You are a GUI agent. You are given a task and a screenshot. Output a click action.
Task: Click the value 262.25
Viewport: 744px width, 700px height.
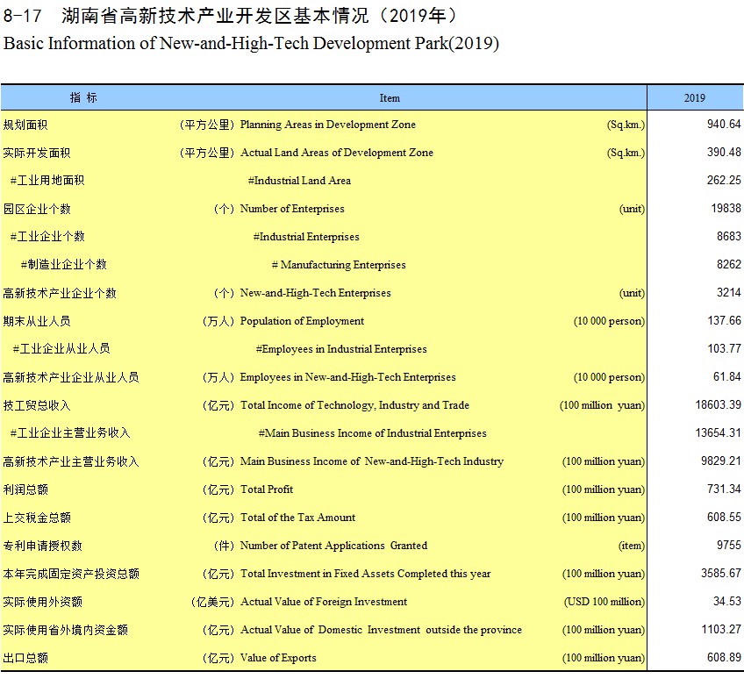click(724, 180)
